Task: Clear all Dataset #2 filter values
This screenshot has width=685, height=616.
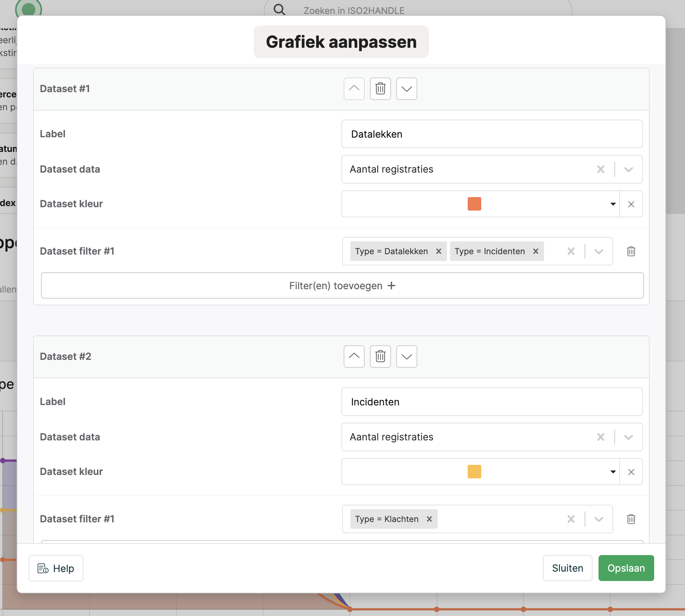Action: (571, 519)
